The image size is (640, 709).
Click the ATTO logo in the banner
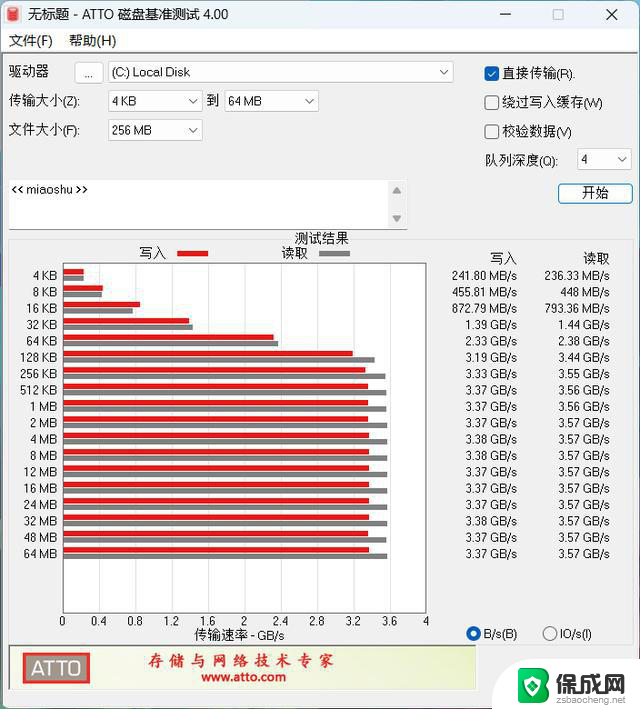[56, 668]
